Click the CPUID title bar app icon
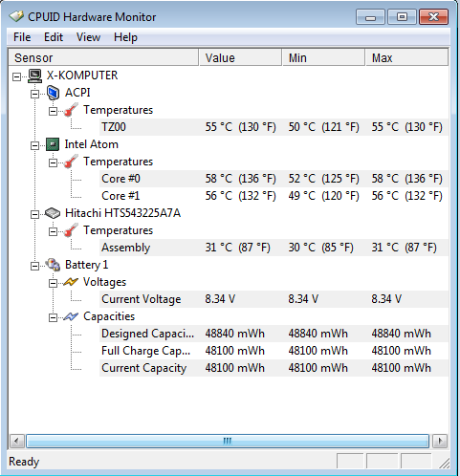 coord(16,16)
